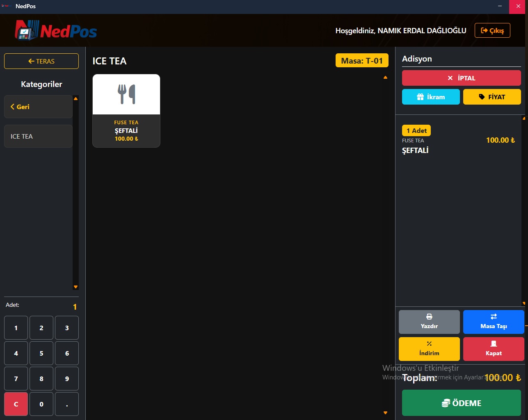Open Masa Taşı table transfer
The image size is (528, 420).
pyautogui.click(x=494, y=322)
